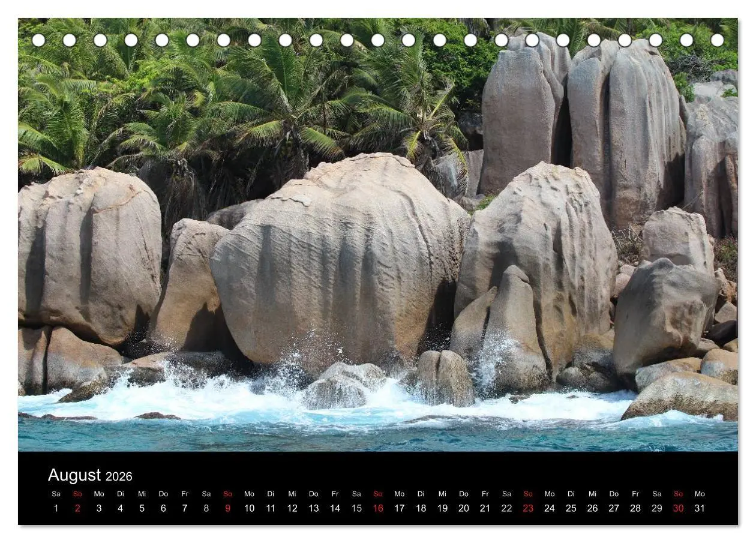The image size is (756, 543).
Task: Click the 'August' month heading
Action: (x=74, y=475)
